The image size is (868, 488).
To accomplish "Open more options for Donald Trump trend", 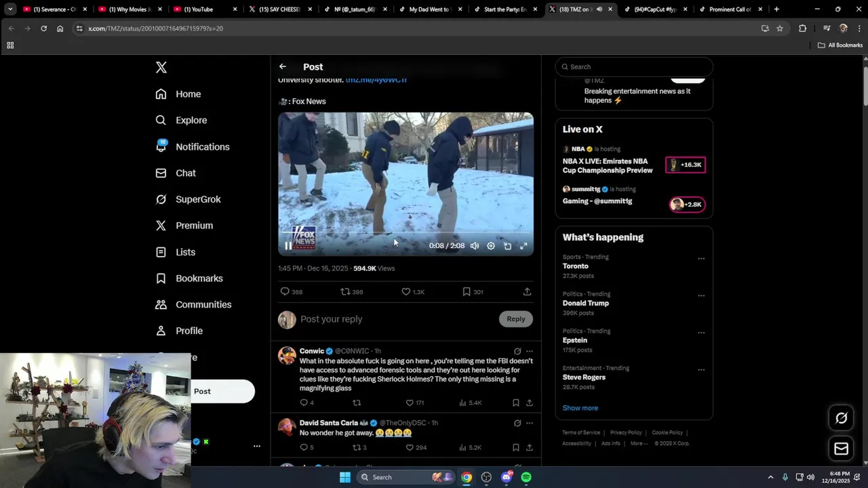I will [701, 296].
